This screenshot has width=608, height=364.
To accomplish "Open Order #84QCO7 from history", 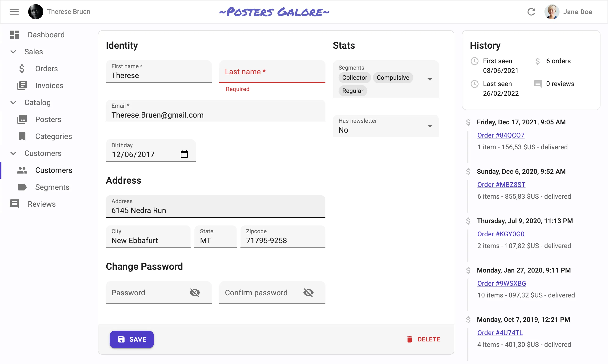I will (501, 135).
